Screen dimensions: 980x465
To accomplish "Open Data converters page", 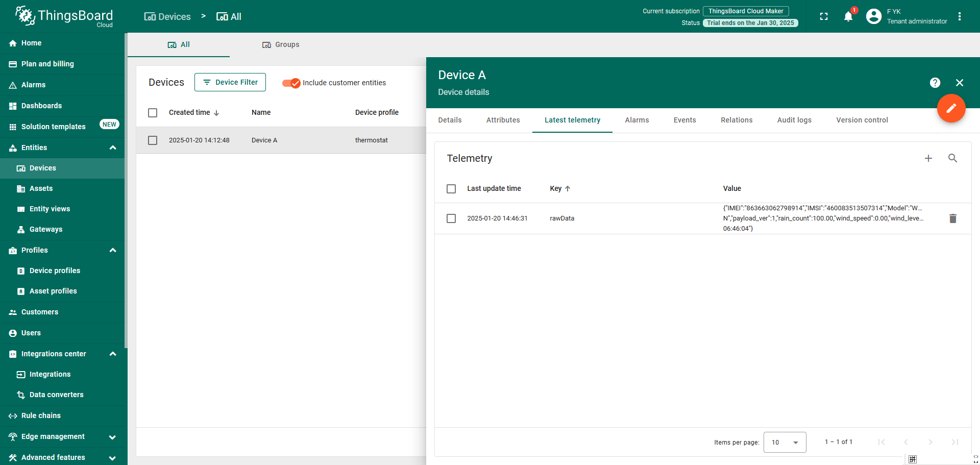I will [62, 395].
